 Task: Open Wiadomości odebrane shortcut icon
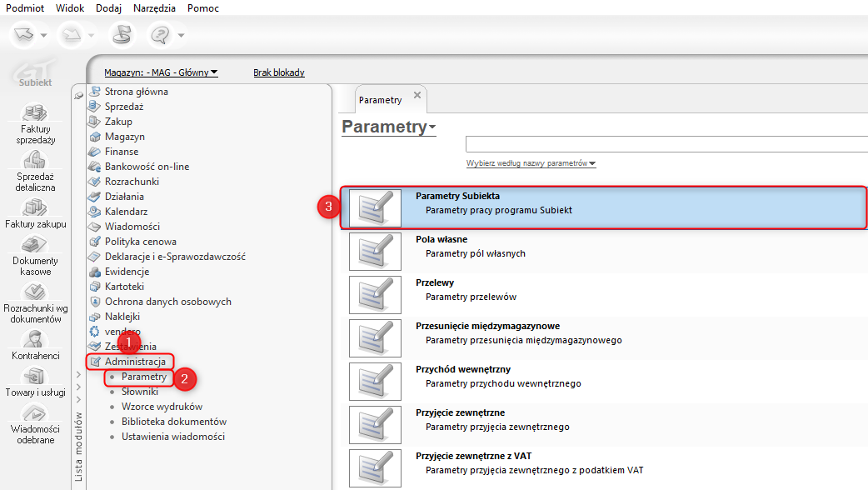[34, 414]
